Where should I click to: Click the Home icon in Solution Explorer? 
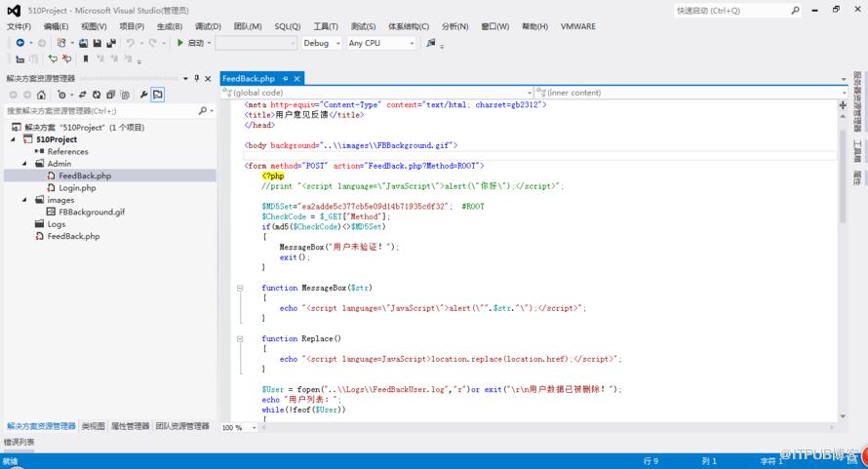41,95
